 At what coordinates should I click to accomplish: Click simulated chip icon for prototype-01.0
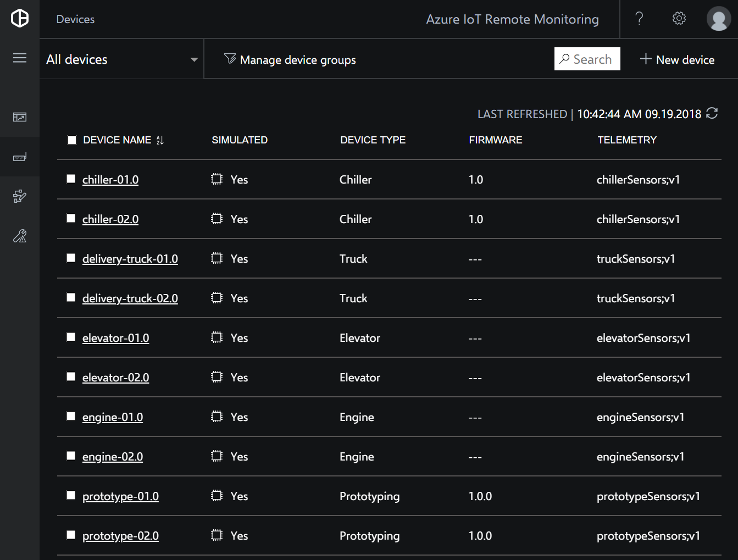[x=217, y=496]
